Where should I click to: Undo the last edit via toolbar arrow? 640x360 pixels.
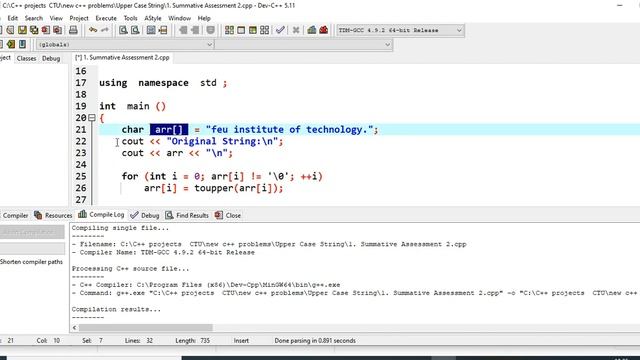click(x=93, y=30)
